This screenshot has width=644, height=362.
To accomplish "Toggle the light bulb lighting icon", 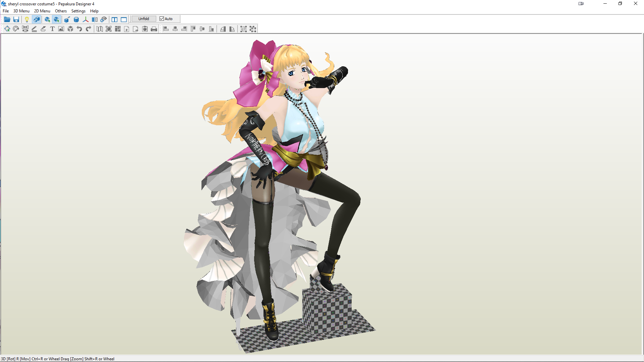I will point(27,19).
